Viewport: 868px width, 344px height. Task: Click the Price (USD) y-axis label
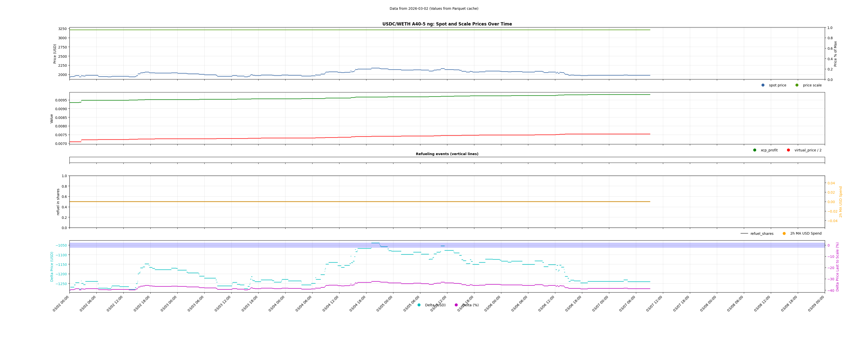click(55, 53)
